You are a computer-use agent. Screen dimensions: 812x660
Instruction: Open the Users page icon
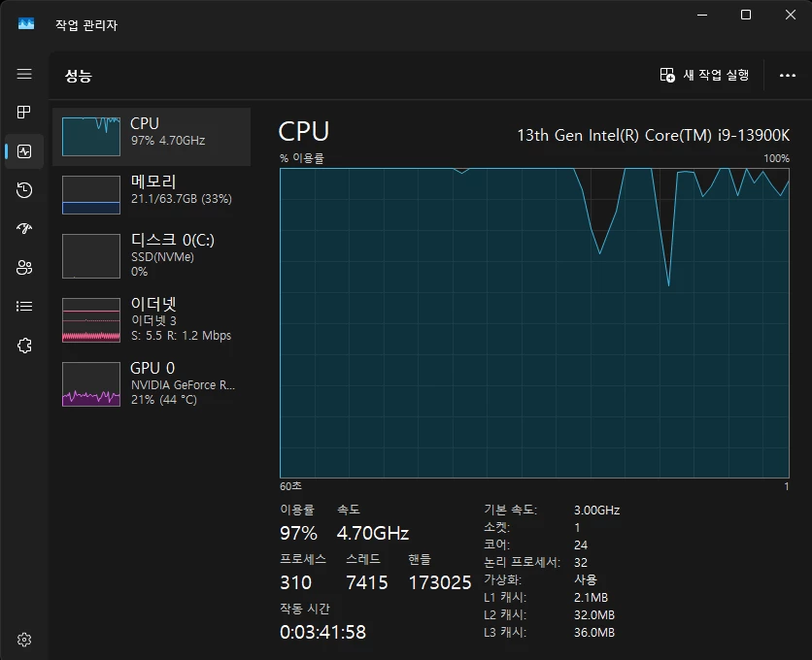pos(24,267)
